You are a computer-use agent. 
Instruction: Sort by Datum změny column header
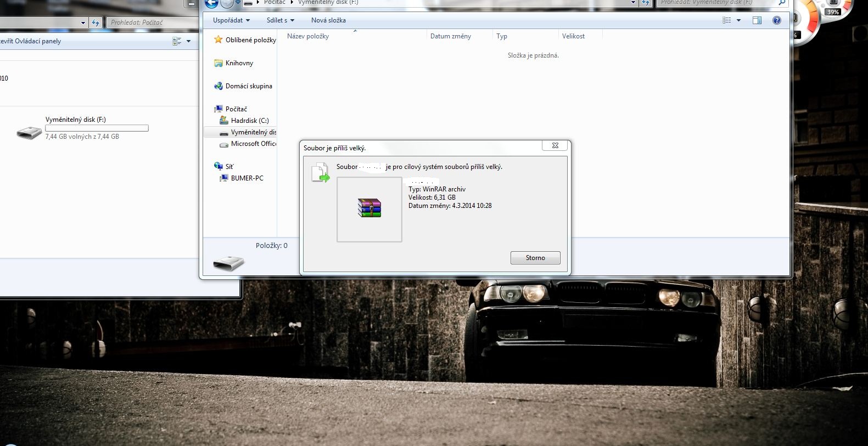click(x=451, y=36)
